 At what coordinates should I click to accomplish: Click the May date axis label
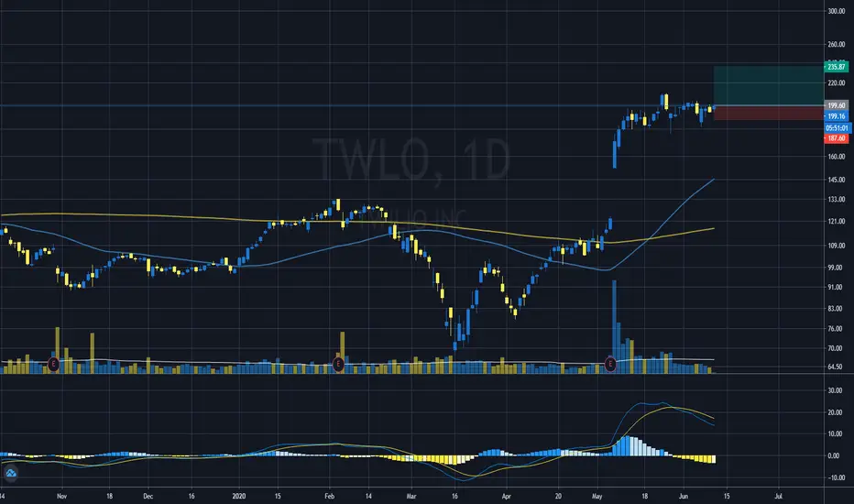597,497
